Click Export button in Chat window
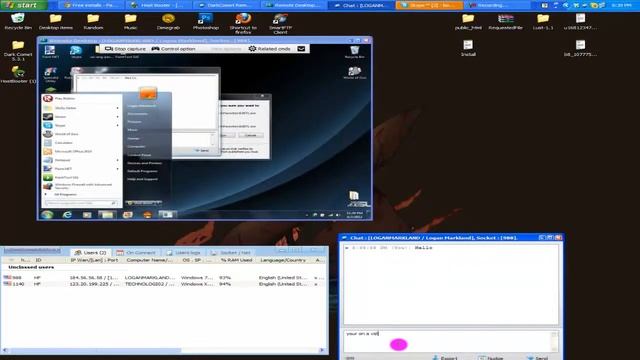This screenshot has width=640, height=360. tap(445, 358)
